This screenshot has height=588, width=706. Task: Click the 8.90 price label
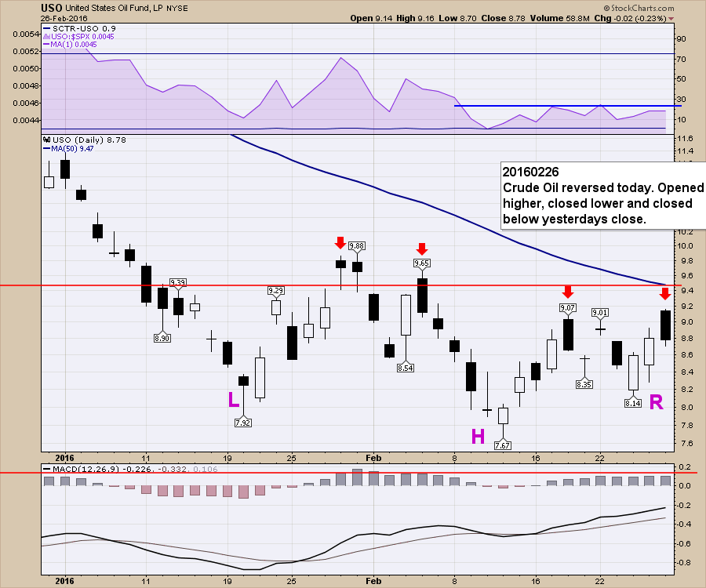point(162,338)
